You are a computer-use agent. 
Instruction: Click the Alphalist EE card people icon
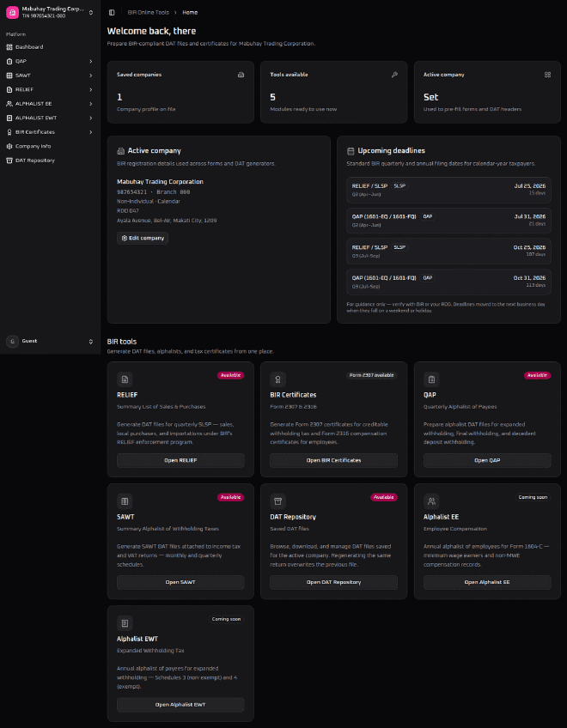coord(431,501)
